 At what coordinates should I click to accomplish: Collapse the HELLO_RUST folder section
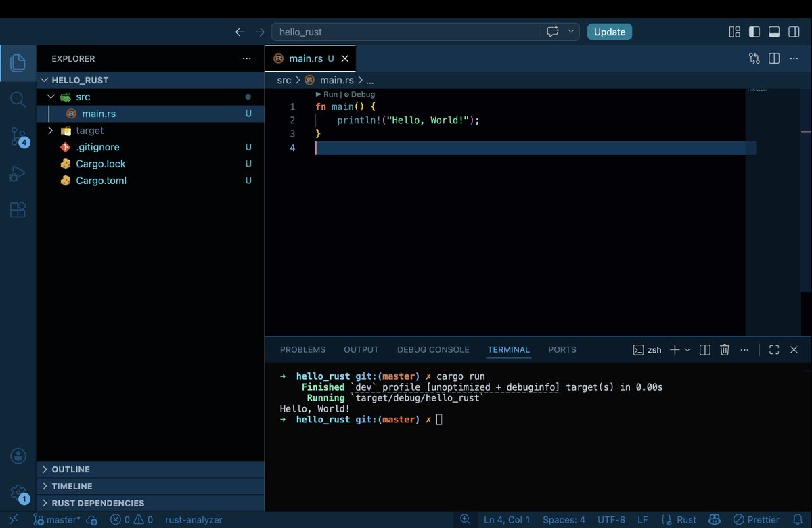tap(150, 80)
